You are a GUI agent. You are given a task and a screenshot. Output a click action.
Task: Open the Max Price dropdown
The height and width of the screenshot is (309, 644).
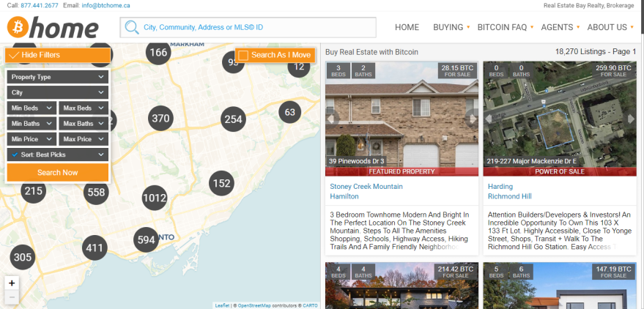pyautogui.click(x=84, y=139)
